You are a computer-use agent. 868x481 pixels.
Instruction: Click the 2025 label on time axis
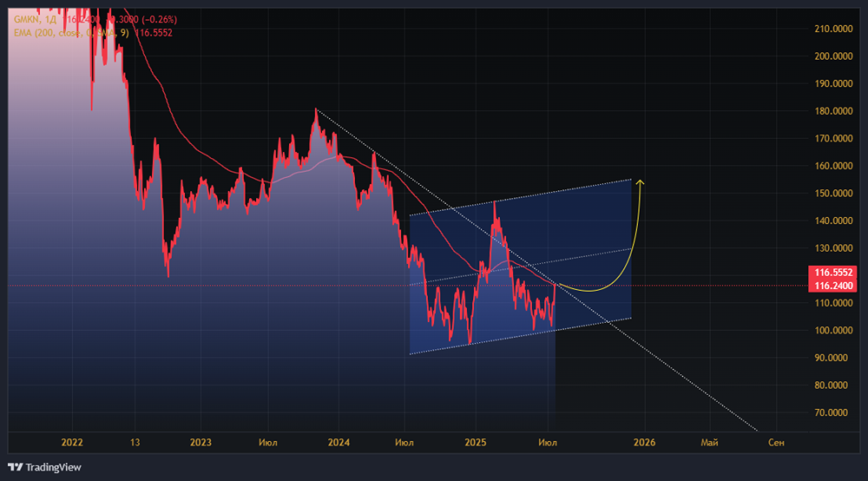476,442
